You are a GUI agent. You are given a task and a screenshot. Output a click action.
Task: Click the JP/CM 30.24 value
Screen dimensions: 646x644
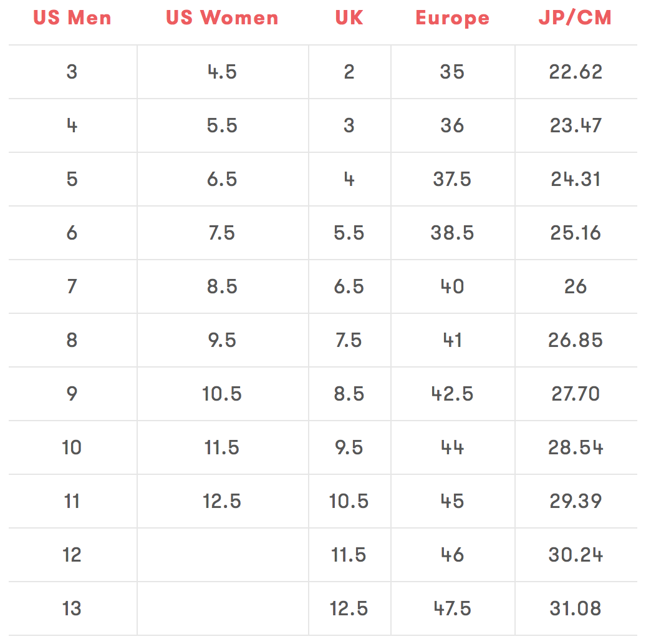click(x=576, y=555)
